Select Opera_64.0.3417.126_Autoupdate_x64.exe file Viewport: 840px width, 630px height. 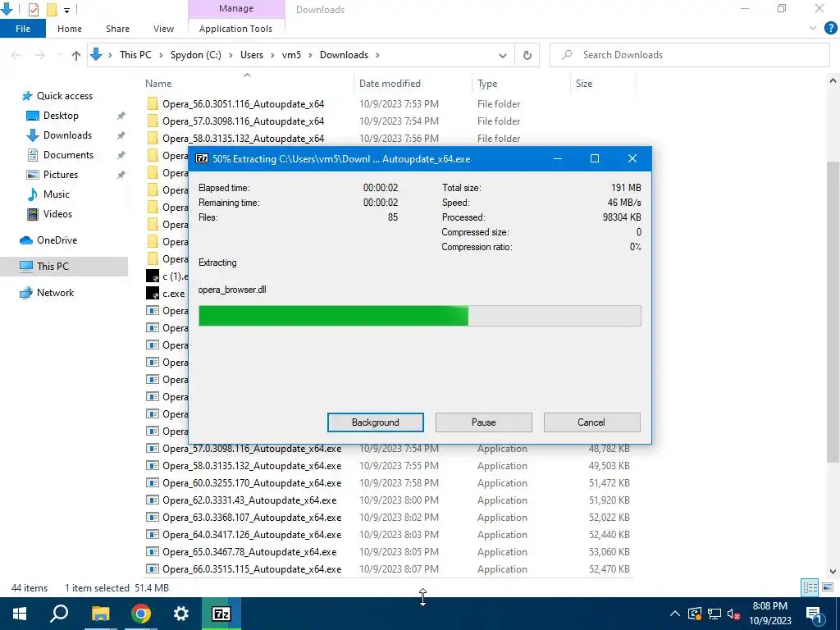pyautogui.click(x=252, y=535)
